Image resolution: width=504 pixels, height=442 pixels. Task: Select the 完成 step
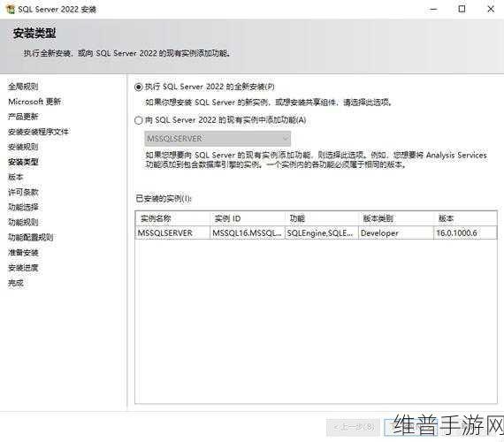(15, 283)
